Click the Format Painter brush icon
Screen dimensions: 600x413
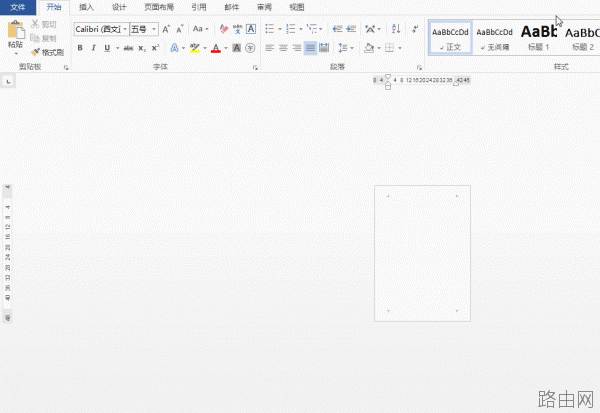(x=36, y=52)
